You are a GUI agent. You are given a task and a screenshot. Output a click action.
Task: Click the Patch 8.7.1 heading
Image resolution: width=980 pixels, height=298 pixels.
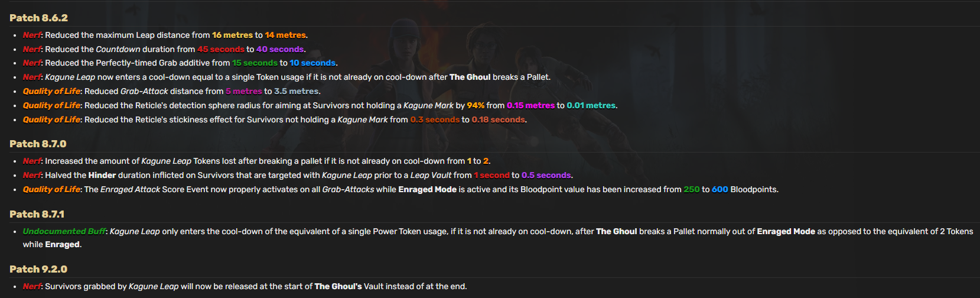tap(37, 214)
